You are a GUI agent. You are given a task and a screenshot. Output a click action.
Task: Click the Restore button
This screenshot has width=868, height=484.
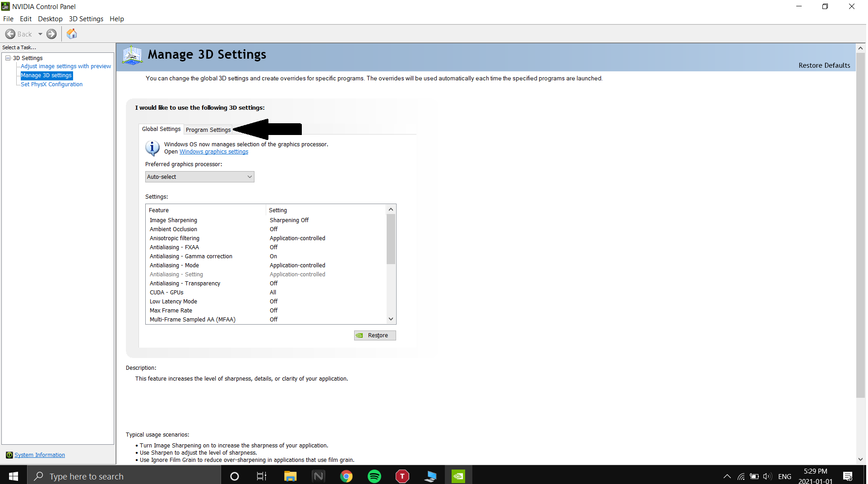click(x=375, y=335)
